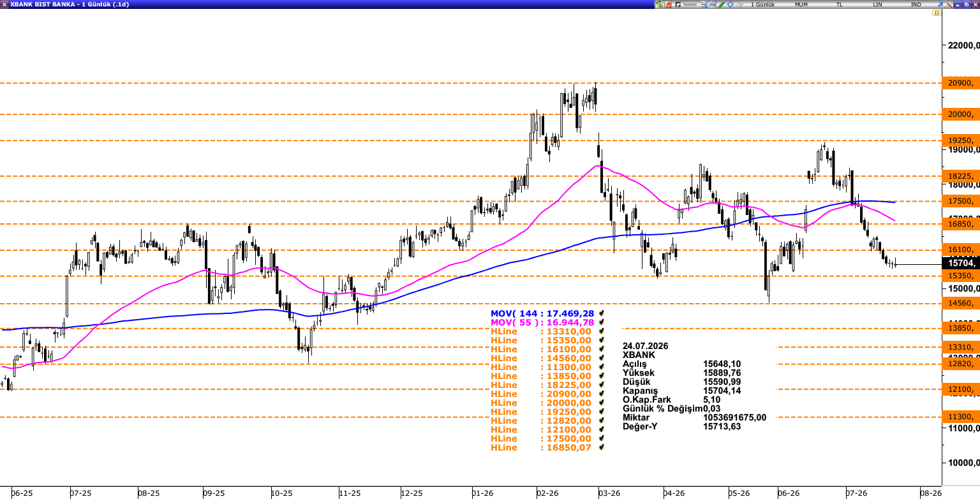Toggle HLine 13310,00 checkmark
This screenshot has width=980, height=499.
[602, 331]
